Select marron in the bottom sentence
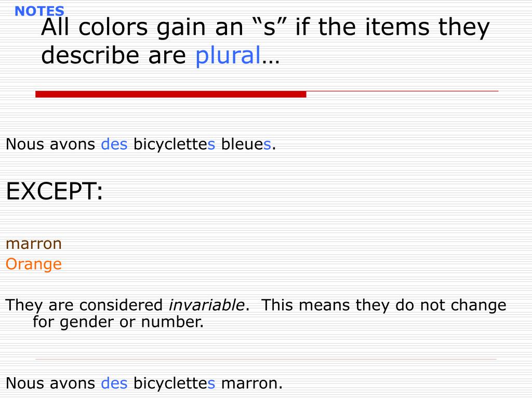532x399 pixels. pos(249,383)
